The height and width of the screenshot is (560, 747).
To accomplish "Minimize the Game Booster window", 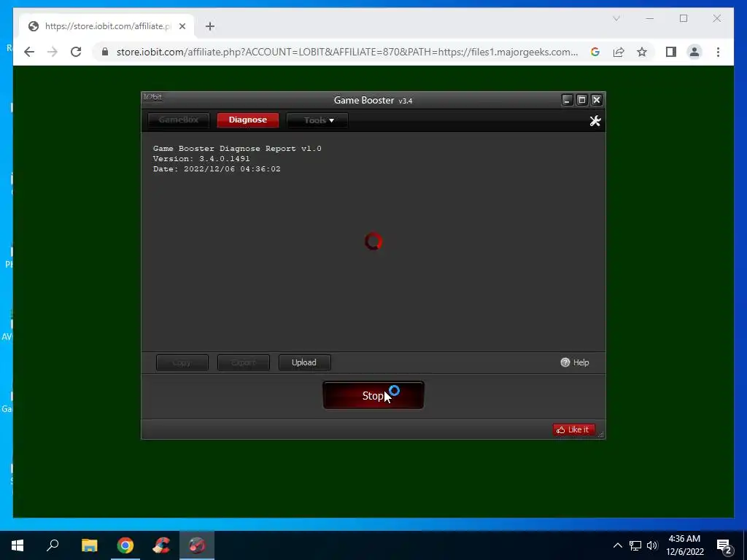I will point(567,100).
